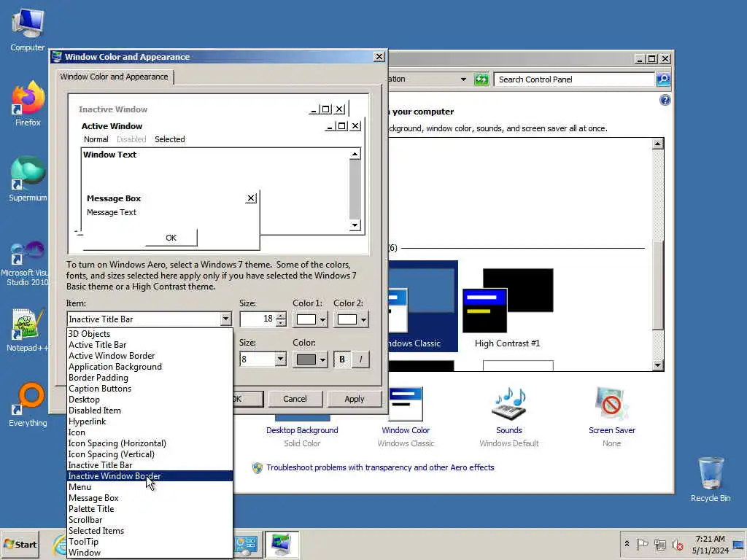Image resolution: width=747 pixels, height=560 pixels.
Task: Open the font Size dropdown
Action: [x=281, y=359]
